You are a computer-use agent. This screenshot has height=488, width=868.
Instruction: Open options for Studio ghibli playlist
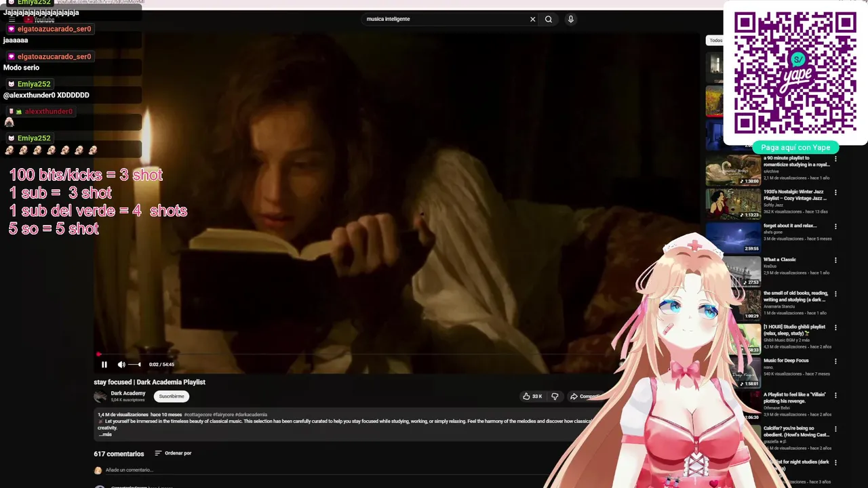pyautogui.click(x=835, y=327)
